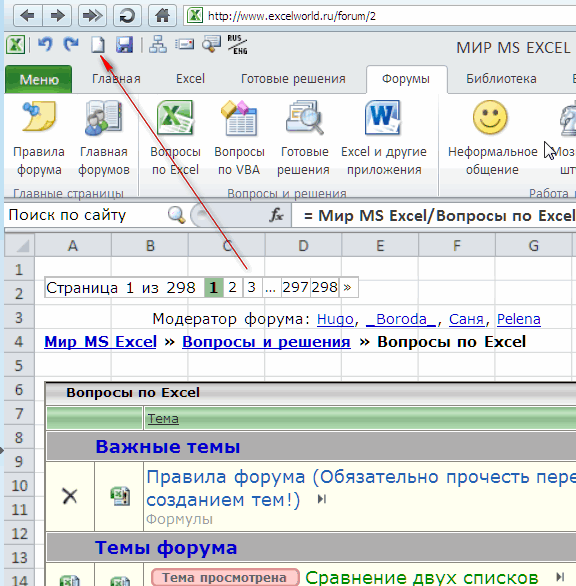Click the Тема просмотрена badge
Screen dimensions: 576x586
[225, 577]
